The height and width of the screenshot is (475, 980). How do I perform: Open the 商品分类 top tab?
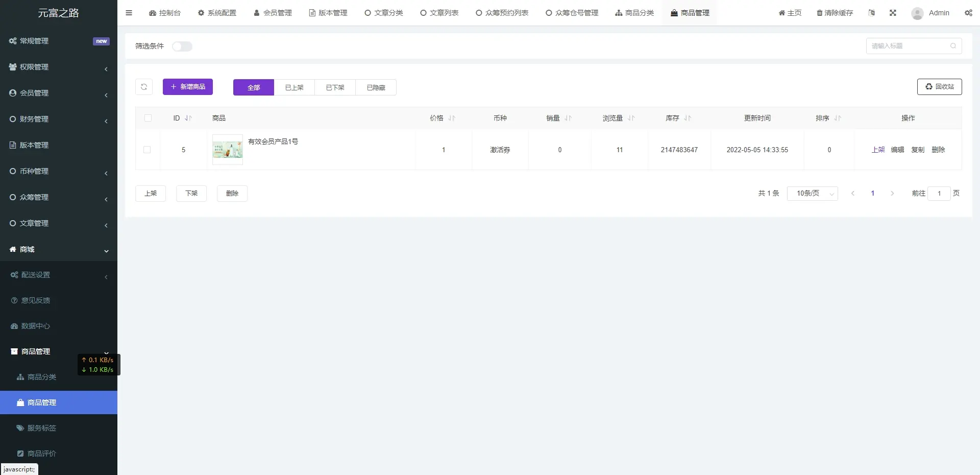tap(634, 13)
